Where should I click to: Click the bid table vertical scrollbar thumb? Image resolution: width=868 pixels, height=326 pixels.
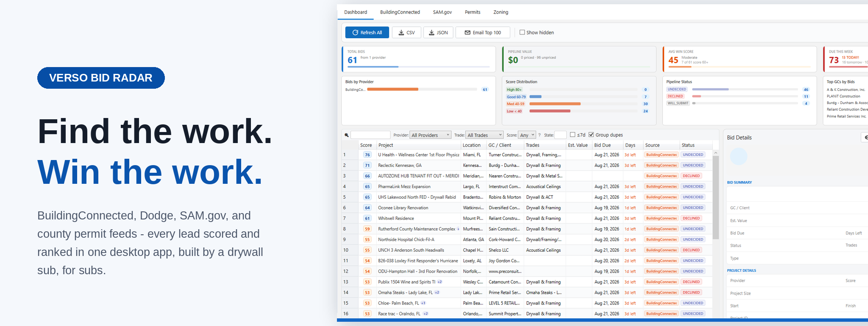[x=715, y=197]
